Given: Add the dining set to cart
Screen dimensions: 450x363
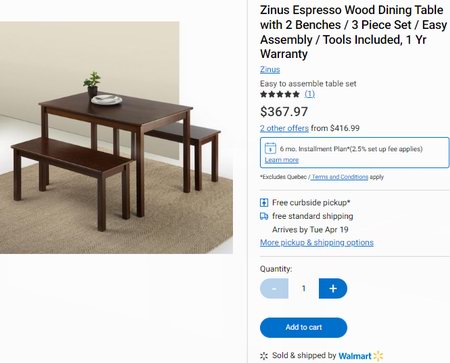Looking at the screenshot, I should [x=303, y=327].
